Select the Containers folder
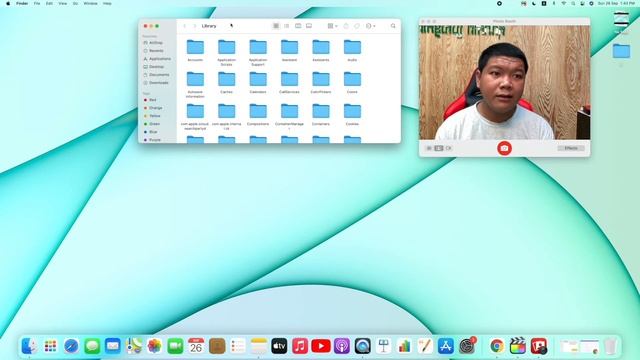 coord(321,115)
